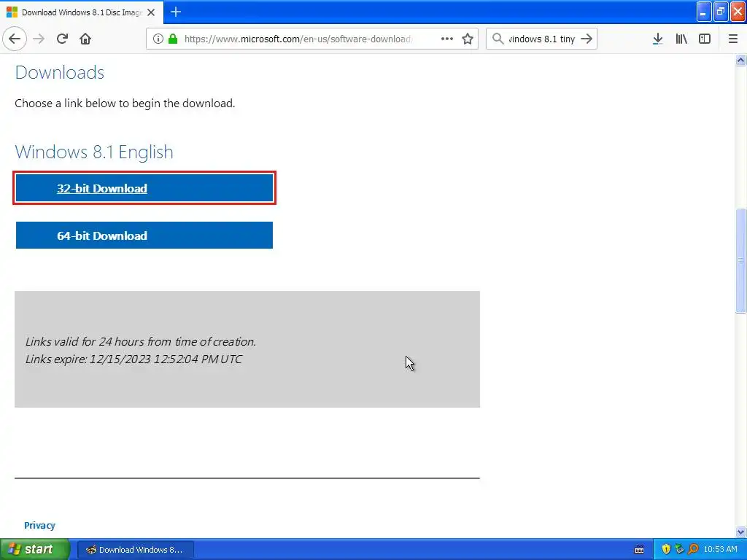This screenshot has height=560, width=747.
Task: Open the downloads panel
Action: (x=658, y=39)
